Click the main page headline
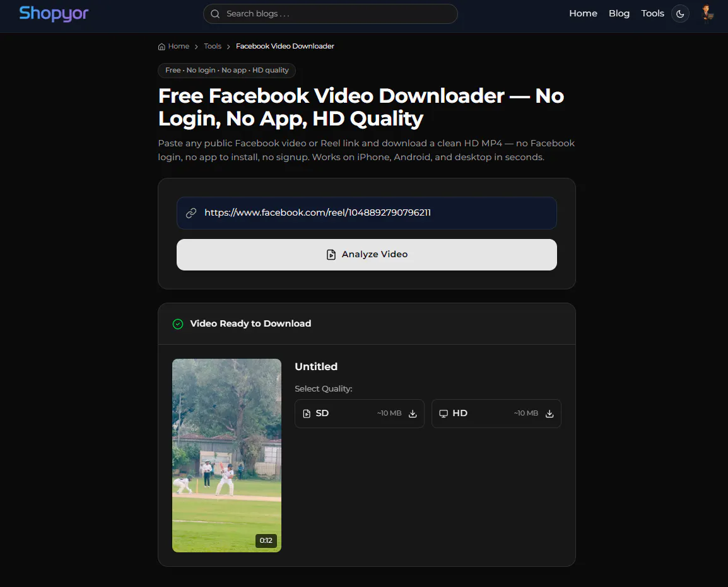The width and height of the screenshot is (728, 587). pyautogui.click(x=361, y=107)
